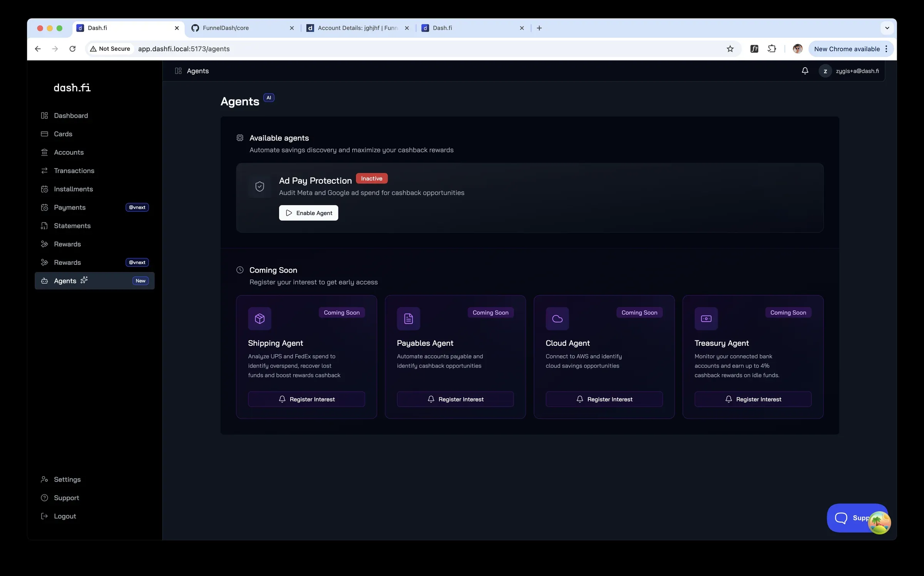This screenshot has width=924, height=576.
Task: Close the FunnelDash/core tab
Action: tap(291, 28)
